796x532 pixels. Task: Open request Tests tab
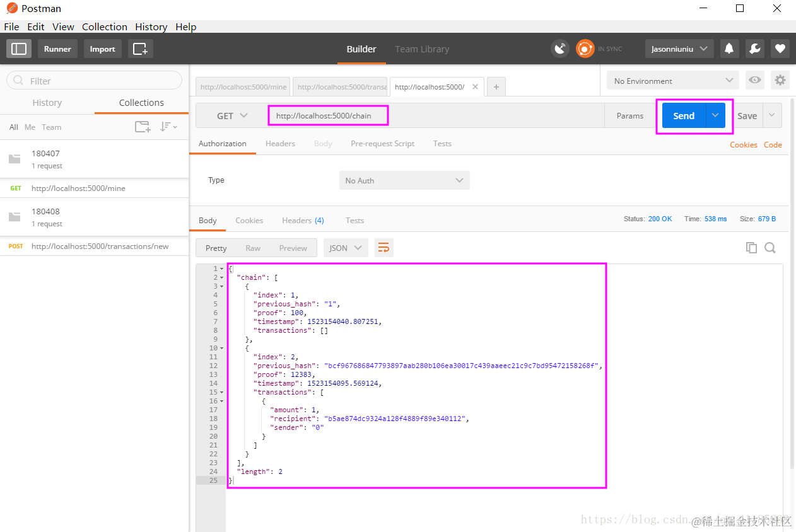click(442, 143)
